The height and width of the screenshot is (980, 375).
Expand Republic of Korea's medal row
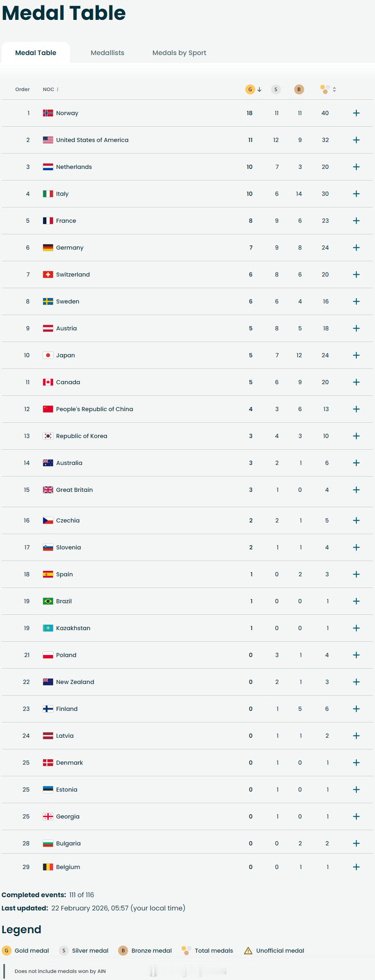pyautogui.click(x=356, y=436)
